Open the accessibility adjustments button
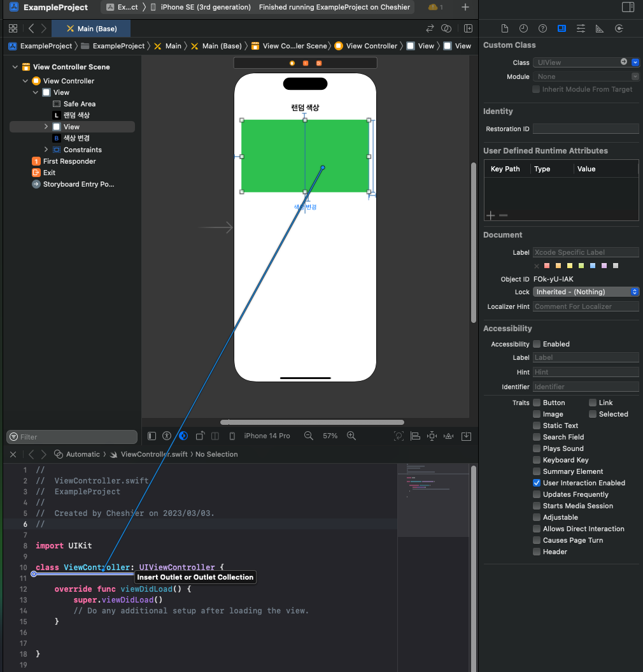The image size is (643, 672). click(x=167, y=436)
